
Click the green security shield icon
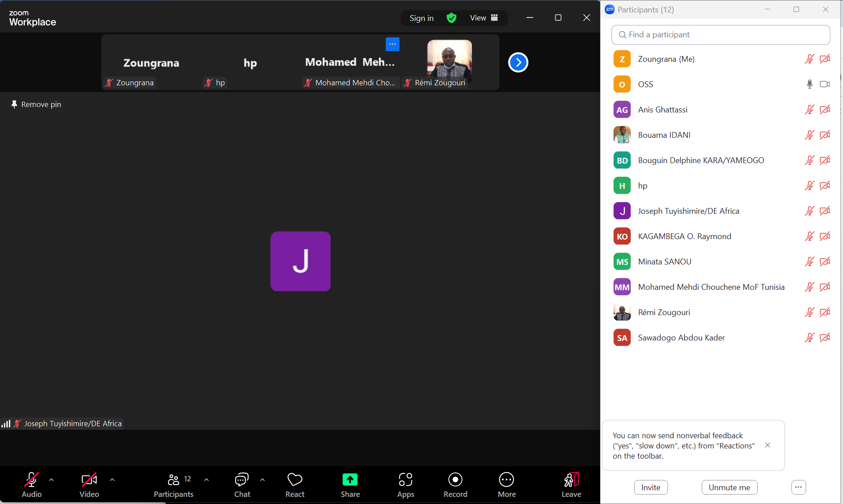click(x=451, y=18)
